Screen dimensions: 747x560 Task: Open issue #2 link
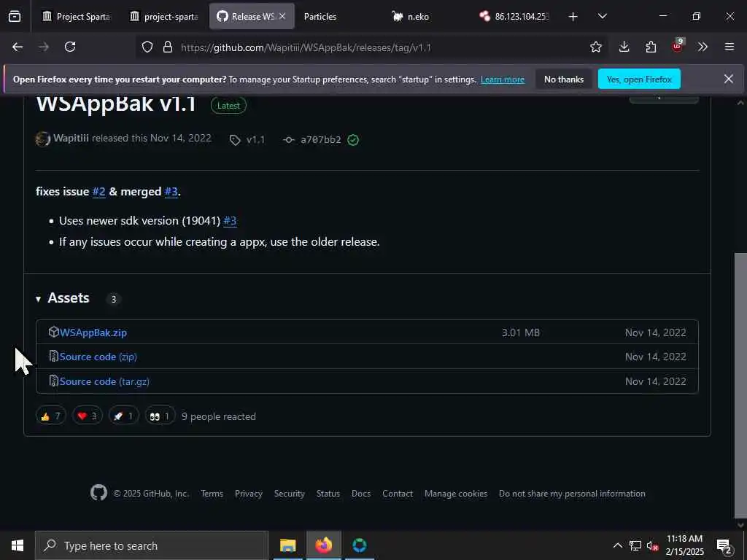click(x=98, y=192)
